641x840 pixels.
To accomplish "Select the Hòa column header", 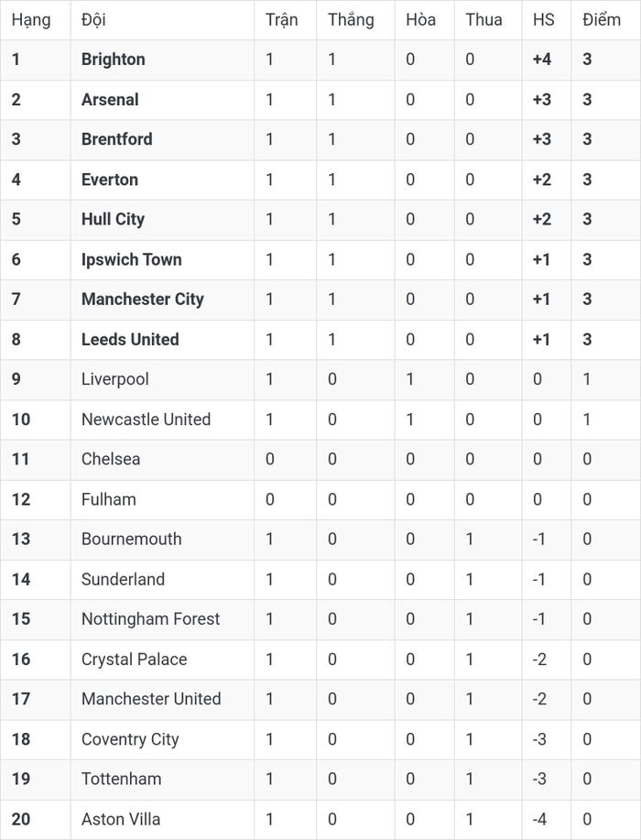I will pyautogui.click(x=421, y=20).
